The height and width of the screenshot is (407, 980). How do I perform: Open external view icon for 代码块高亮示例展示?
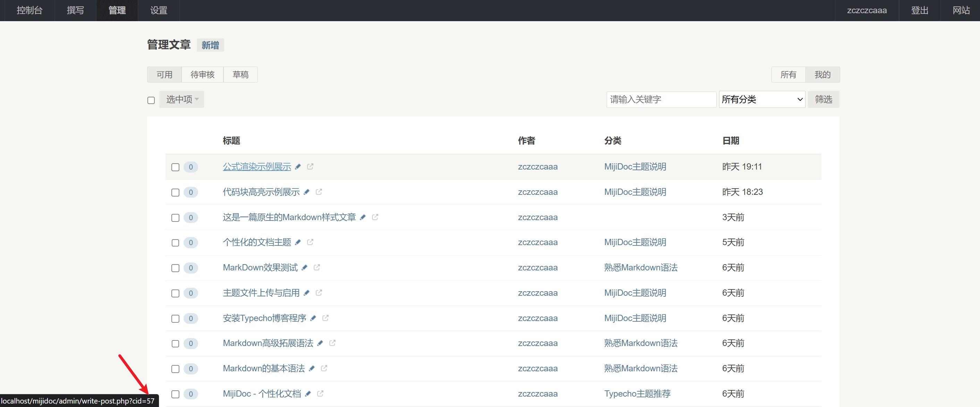click(319, 192)
